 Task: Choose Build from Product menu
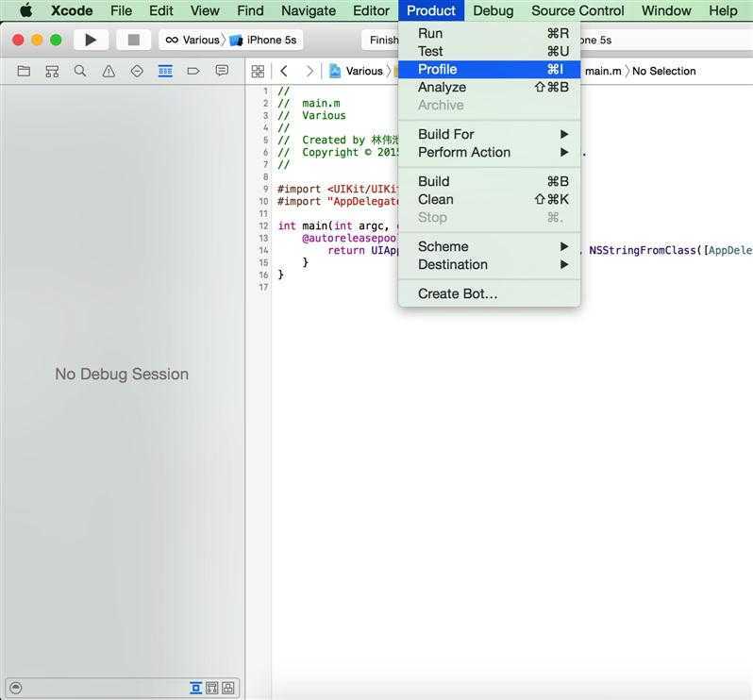pyautogui.click(x=490, y=181)
